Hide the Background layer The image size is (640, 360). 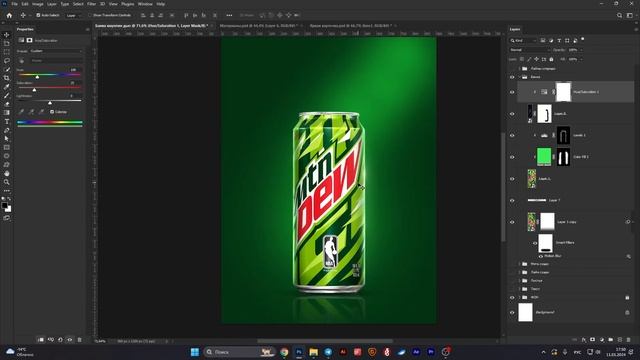(512, 313)
